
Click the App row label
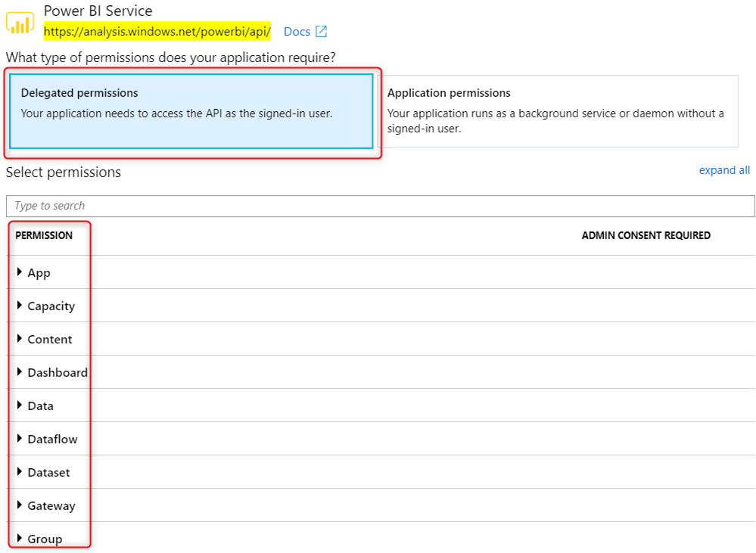point(39,273)
